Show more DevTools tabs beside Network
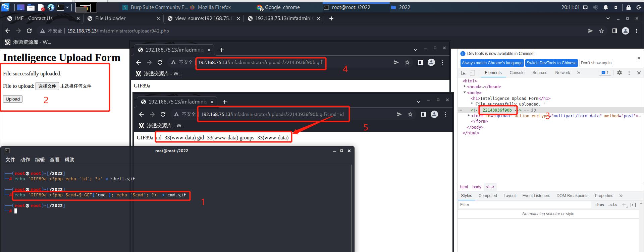 click(579, 73)
